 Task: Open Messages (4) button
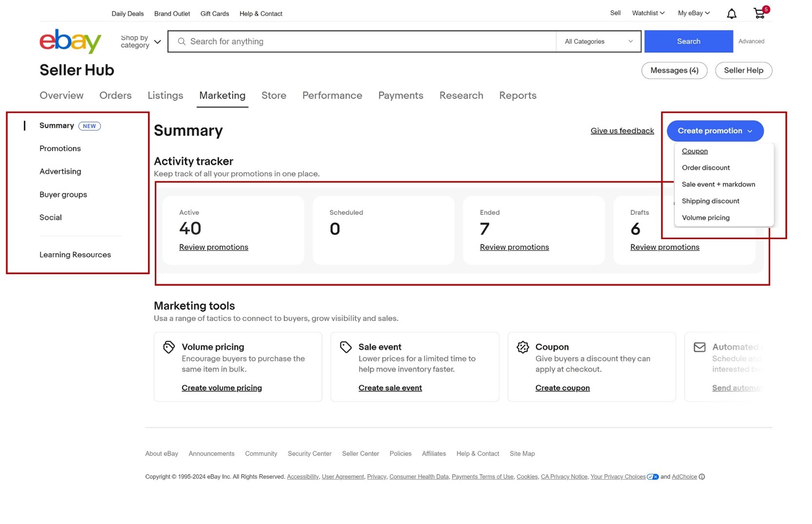pyautogui.click(x=674, y=70)
